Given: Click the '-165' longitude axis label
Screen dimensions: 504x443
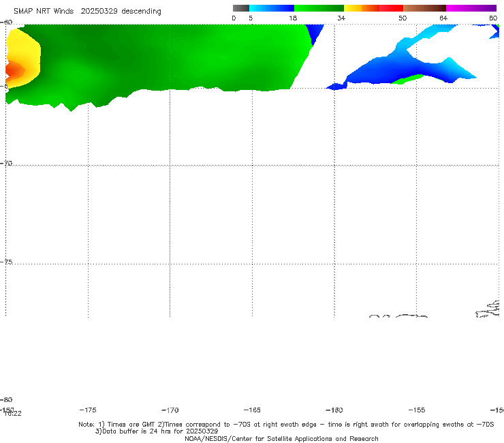Looking at the screenshot, I should click(x=252, y=410).
